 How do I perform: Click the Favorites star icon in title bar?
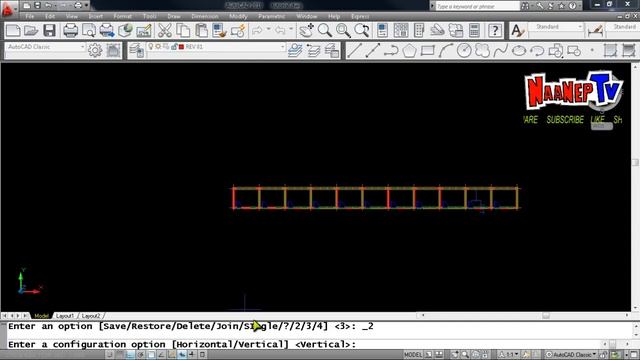[562, 6]
